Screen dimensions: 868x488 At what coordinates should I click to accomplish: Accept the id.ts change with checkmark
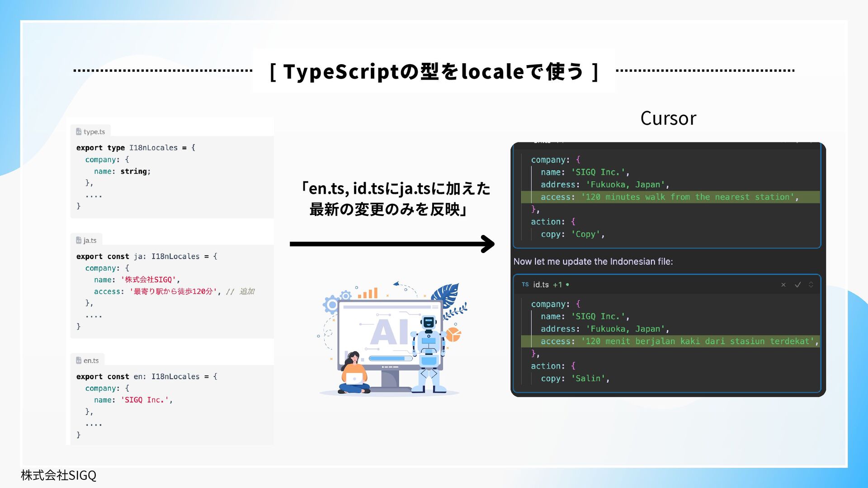[797, 285]
